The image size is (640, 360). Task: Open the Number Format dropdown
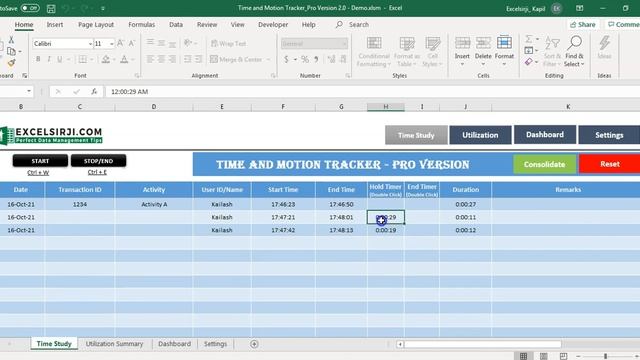click(x=344, y=44)
